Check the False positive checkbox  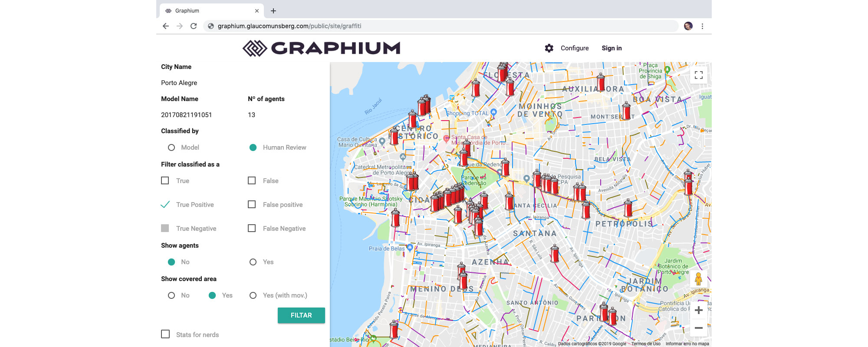point(252,204)
